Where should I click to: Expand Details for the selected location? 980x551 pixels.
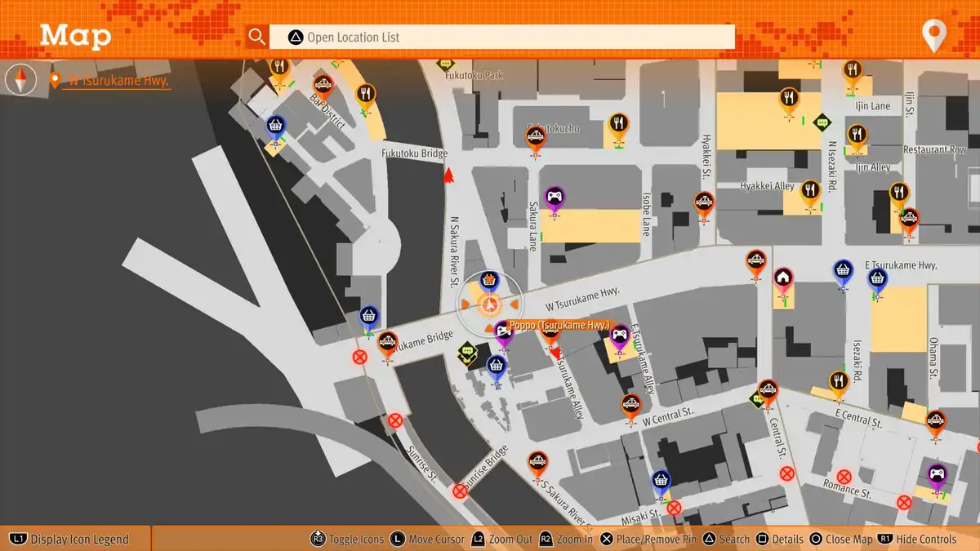779,539
